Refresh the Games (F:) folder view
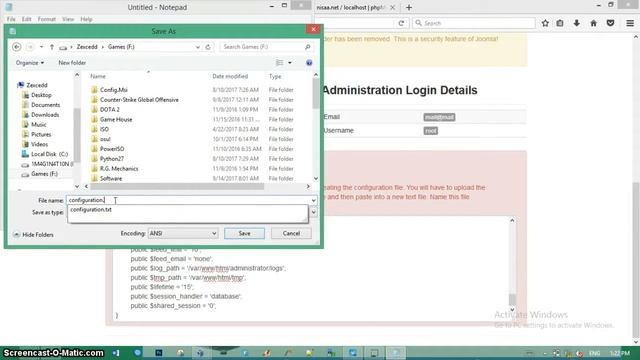The image size is (640, 360). click(208, 47)
